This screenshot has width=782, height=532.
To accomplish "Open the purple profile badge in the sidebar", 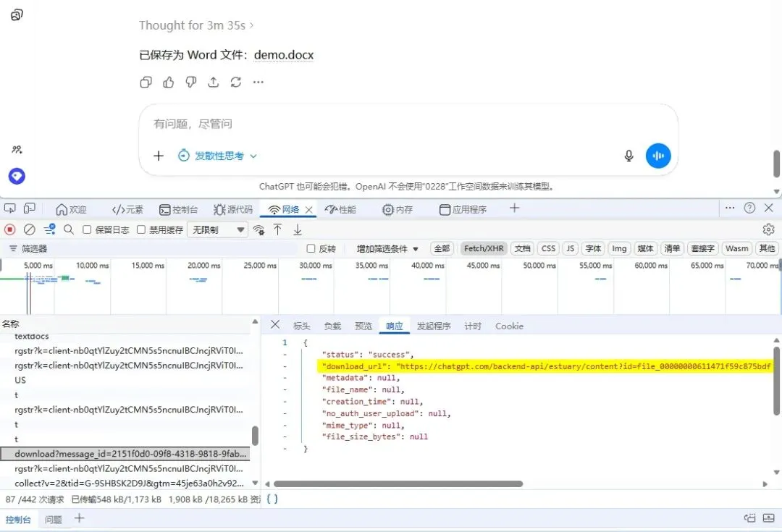I will click(x=17, y=176).
